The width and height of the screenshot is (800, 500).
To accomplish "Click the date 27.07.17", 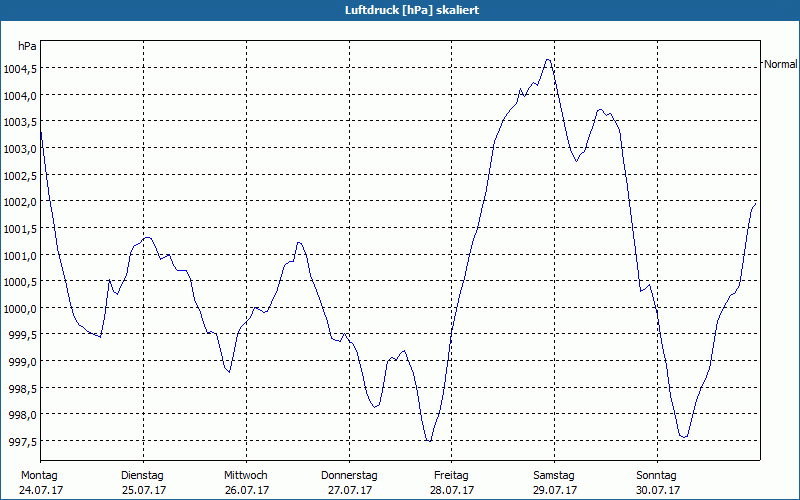I will tap(349, 490).
